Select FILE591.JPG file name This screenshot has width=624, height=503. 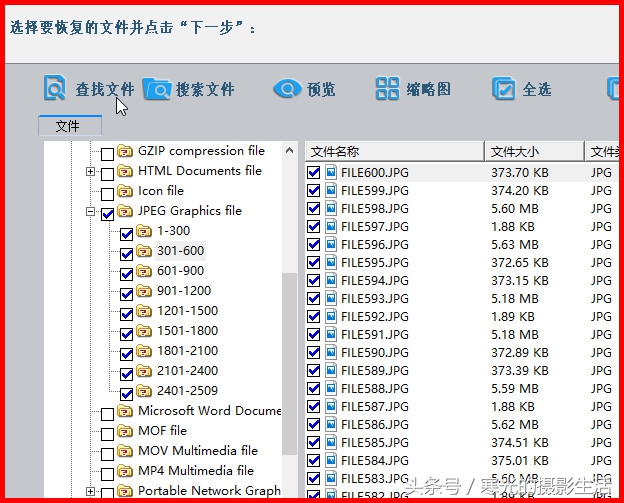(x=374, y=334)
